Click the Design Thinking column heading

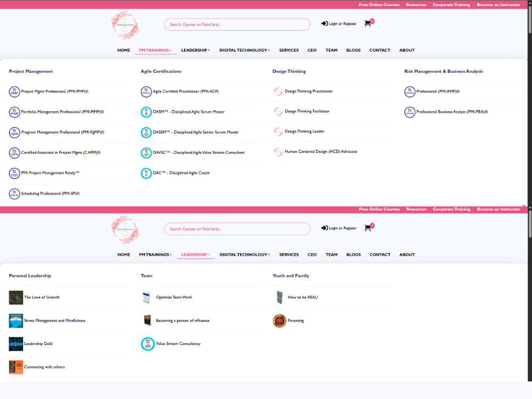[289, 71]
